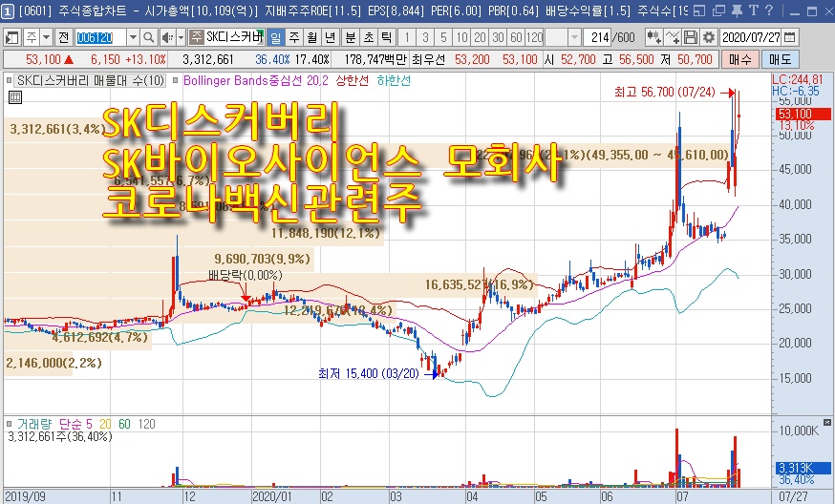Image resolution: width=835 pixels, height=504 pixels.
Task: Open the custom interval combo dropdown
Action: click(x=574, y=37)
